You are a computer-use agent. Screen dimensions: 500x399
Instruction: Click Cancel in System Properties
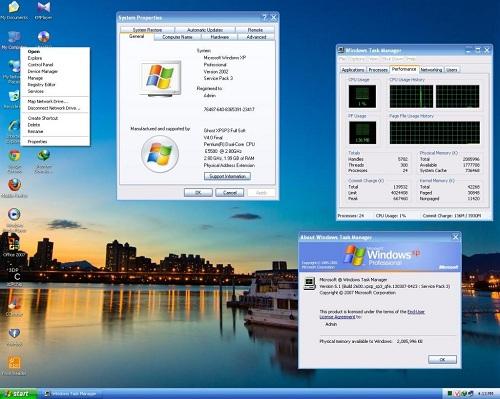coord(230,193)
